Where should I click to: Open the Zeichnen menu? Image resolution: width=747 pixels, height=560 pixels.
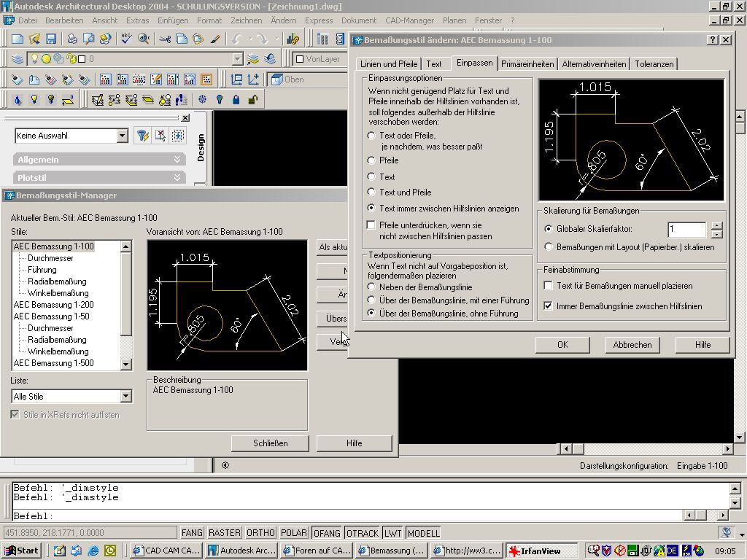tap(246, 20)
